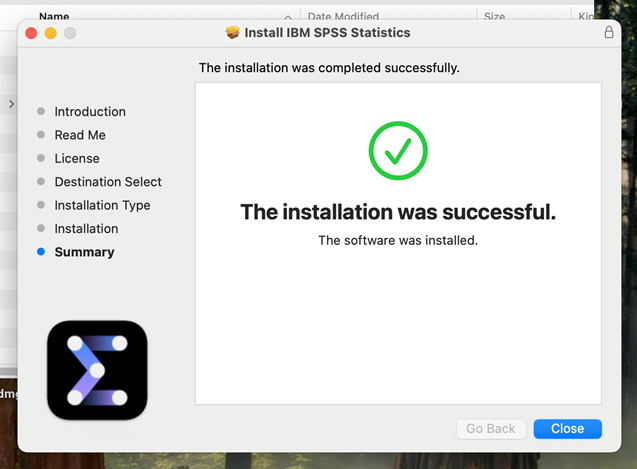Click the Go Back button
637x469 pixels.
(491, 429)
